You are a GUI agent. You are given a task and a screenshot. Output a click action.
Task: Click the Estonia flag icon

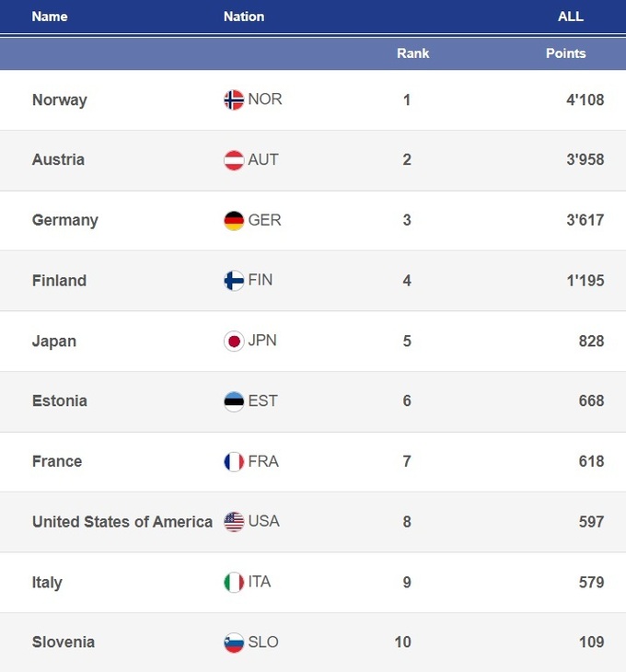click(234, 401)
